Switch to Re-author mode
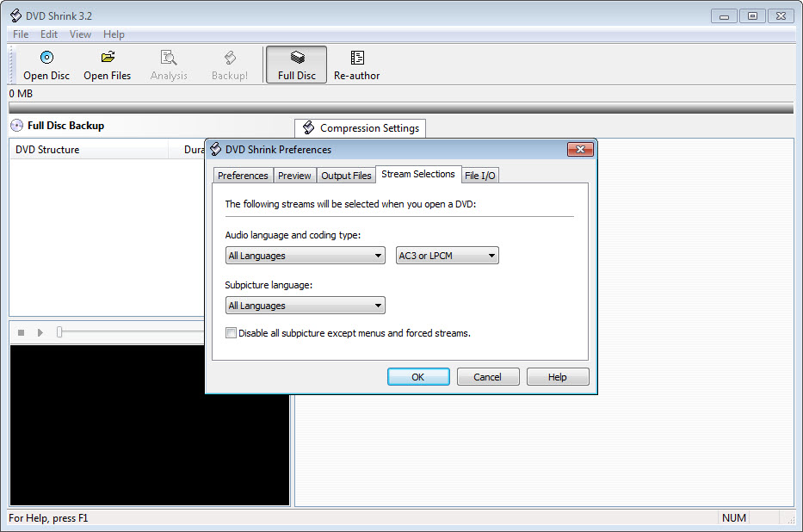Viewport: 803px width, 532px height. (x=357, y=65)
